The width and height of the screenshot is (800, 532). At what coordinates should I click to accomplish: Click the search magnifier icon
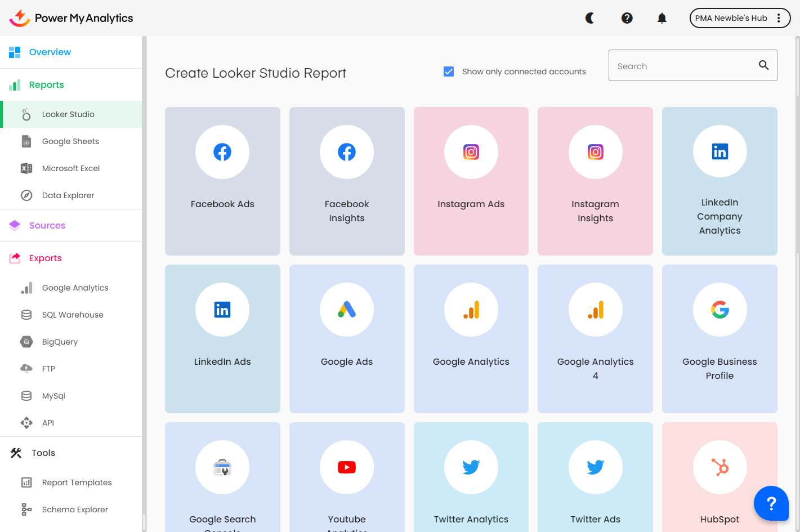pyautogui.click(x=763, y=65)
